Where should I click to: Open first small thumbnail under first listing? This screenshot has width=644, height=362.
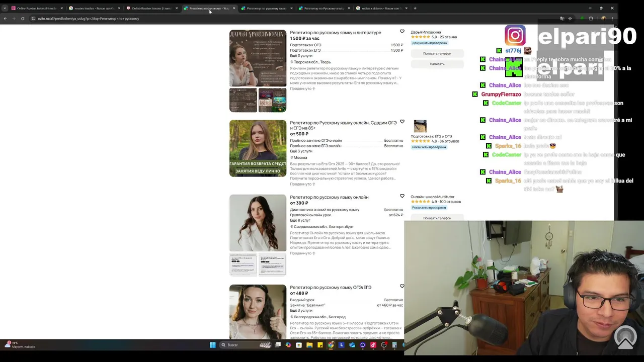243,100
